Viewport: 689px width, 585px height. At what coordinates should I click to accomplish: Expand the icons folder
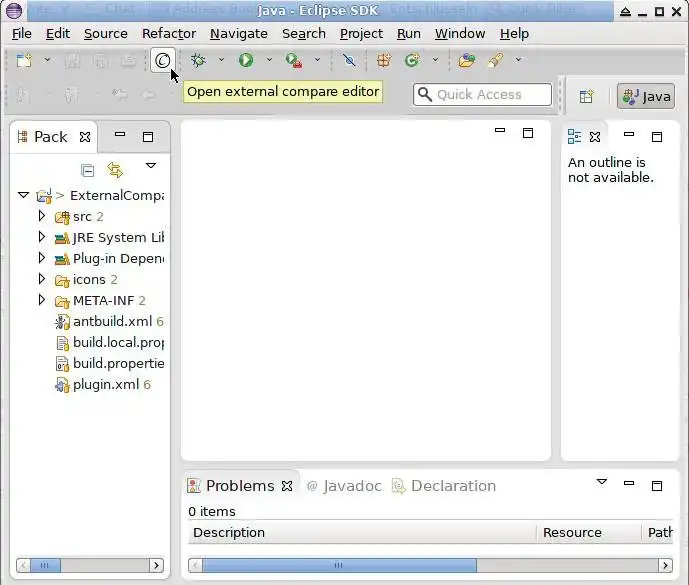42,279
